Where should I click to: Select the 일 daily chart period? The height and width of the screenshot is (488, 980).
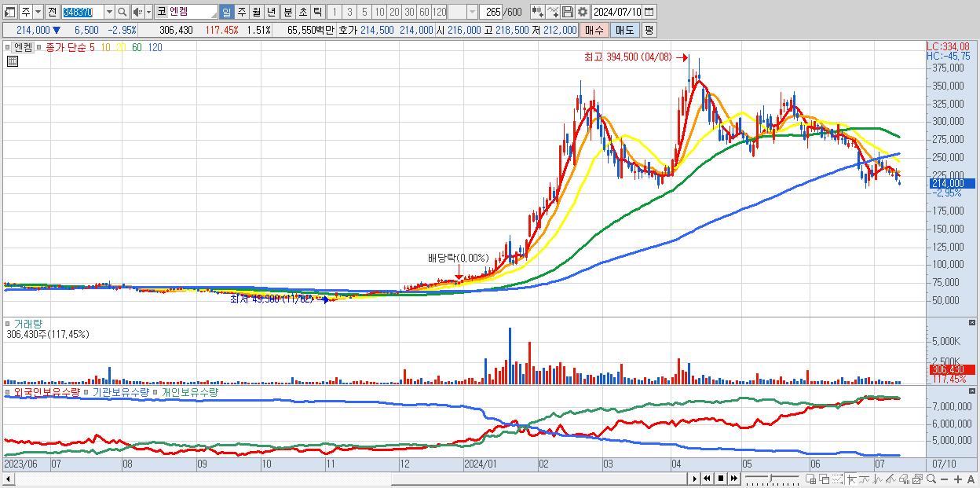click(226, 12)
